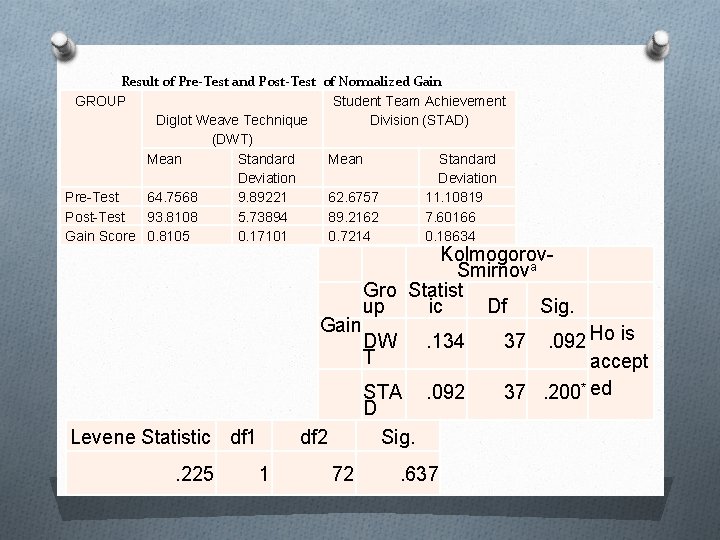Click the df2 value 72

343,474
